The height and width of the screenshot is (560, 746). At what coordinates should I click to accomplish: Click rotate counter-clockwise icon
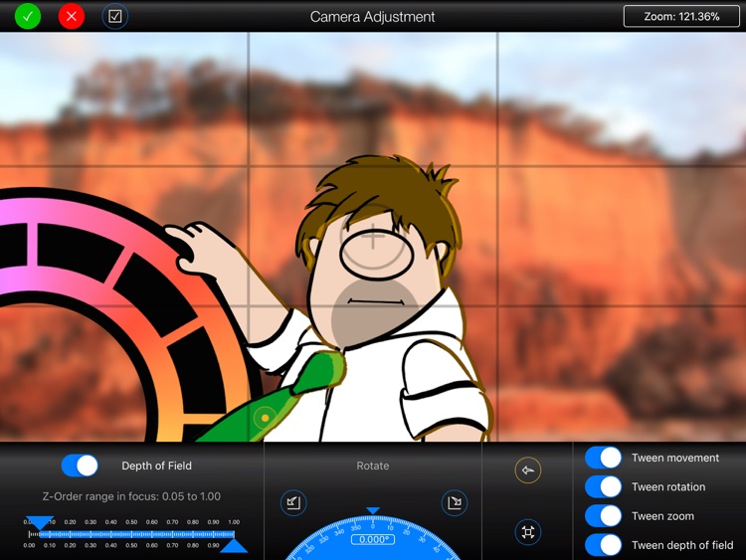click(x=293, y=502)
